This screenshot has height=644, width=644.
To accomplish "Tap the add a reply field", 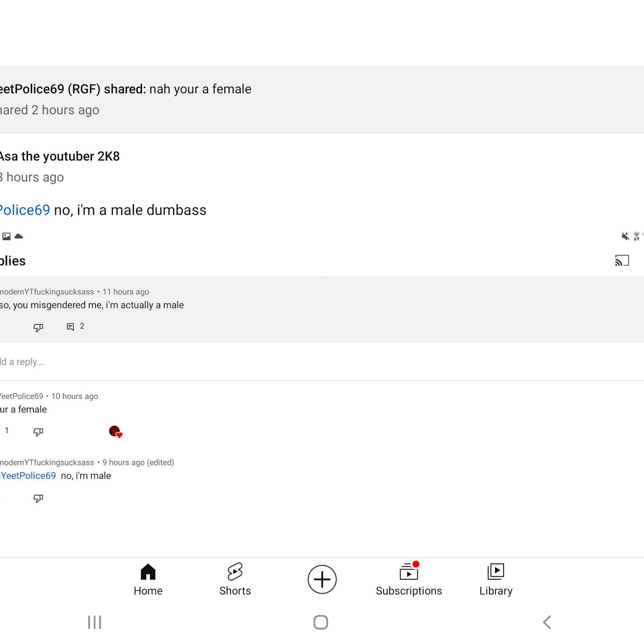I will (x=322, y=361).
